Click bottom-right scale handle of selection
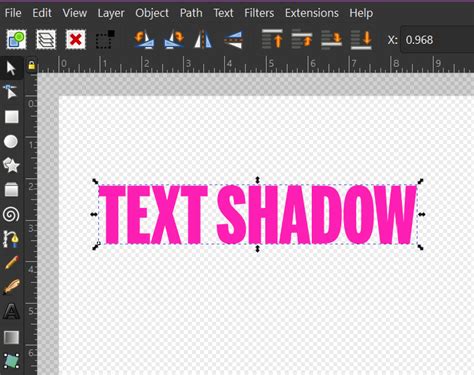 point(421,247)
